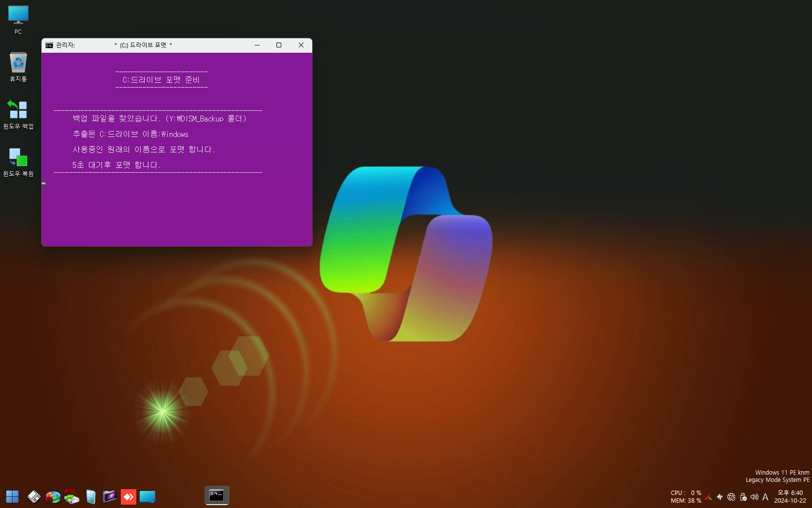Click the '백업 파일을 찾았습니다' line

click(x=159, y=119)
